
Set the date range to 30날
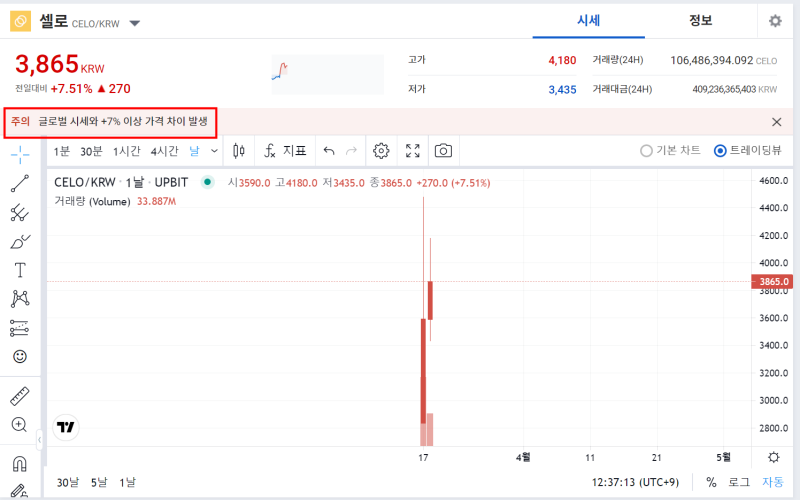click(68, 482)
